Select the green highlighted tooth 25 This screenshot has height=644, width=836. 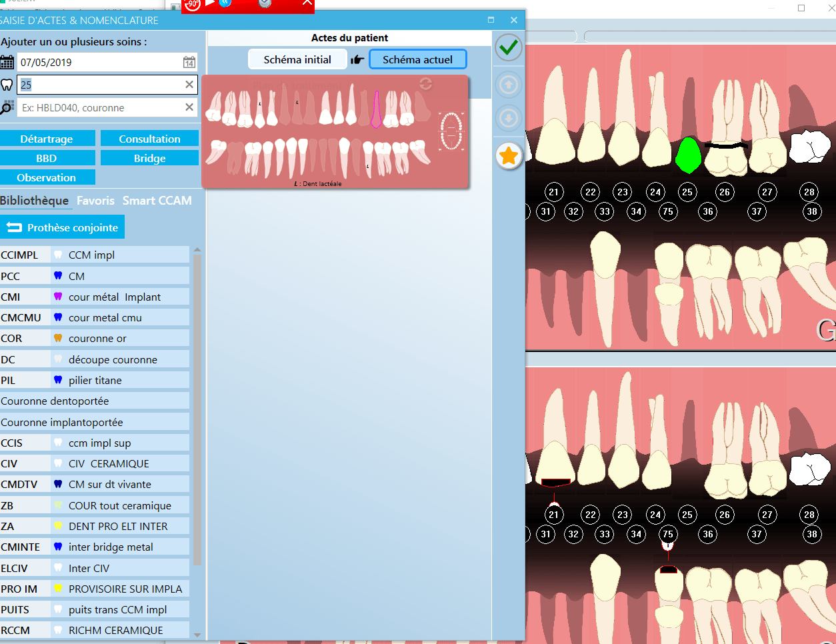(687, 156)
